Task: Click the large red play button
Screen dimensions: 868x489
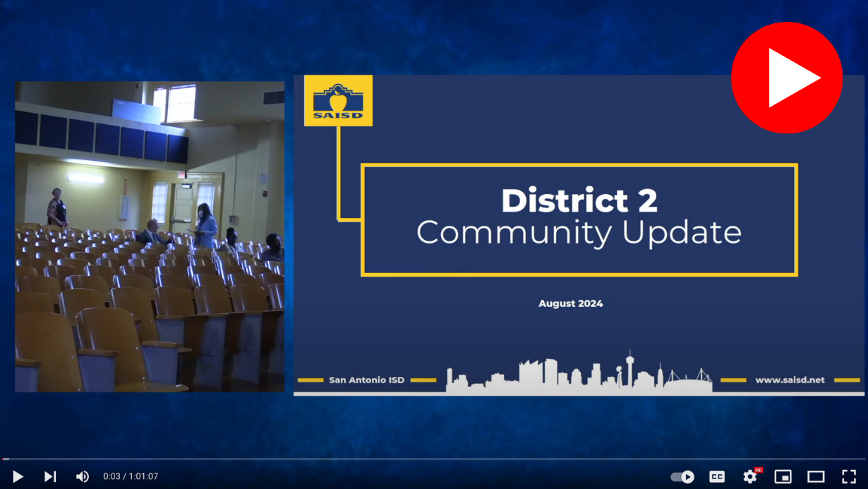Action: click(x=787, y=78)
